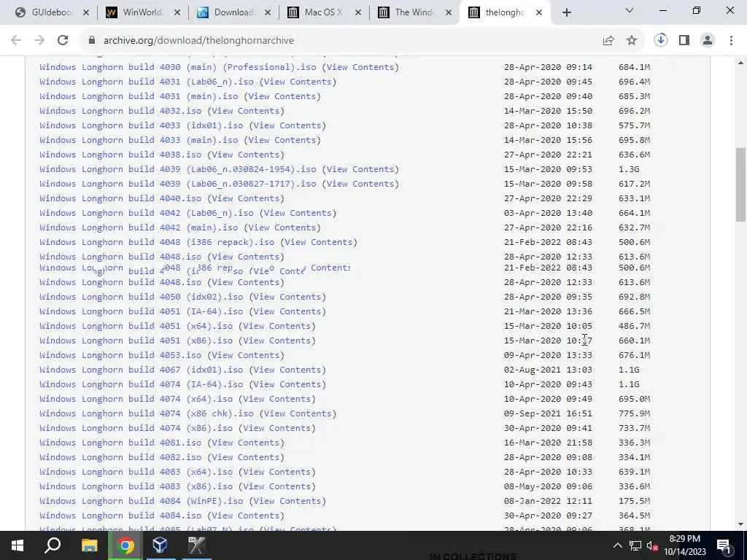Click size value 1.3G for build 4039
This screenshot has height=560, width=747.
629,169
